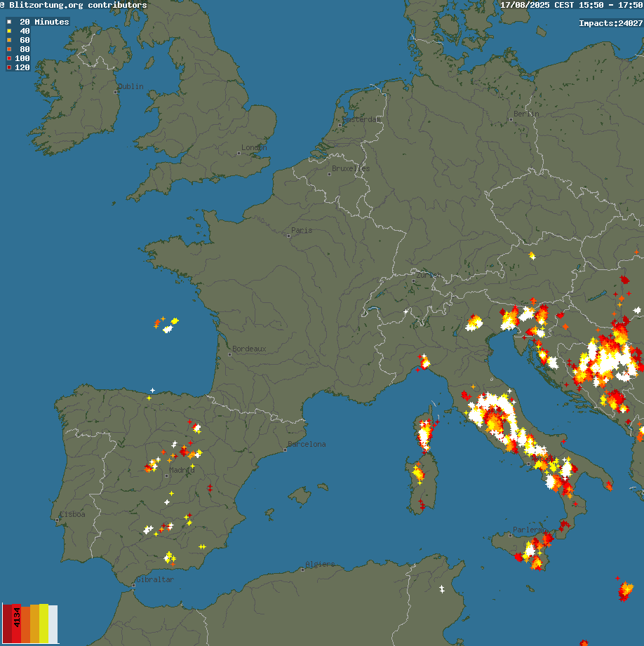Screen dimensions: 644x646
Task: Click the London city label
Action: click(254, 147)
